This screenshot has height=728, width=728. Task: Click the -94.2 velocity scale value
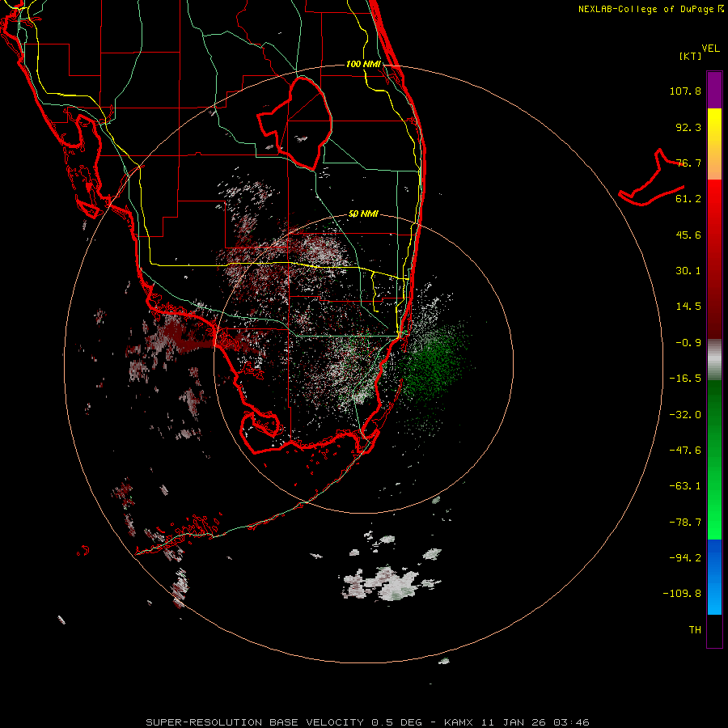pos(685,557)
